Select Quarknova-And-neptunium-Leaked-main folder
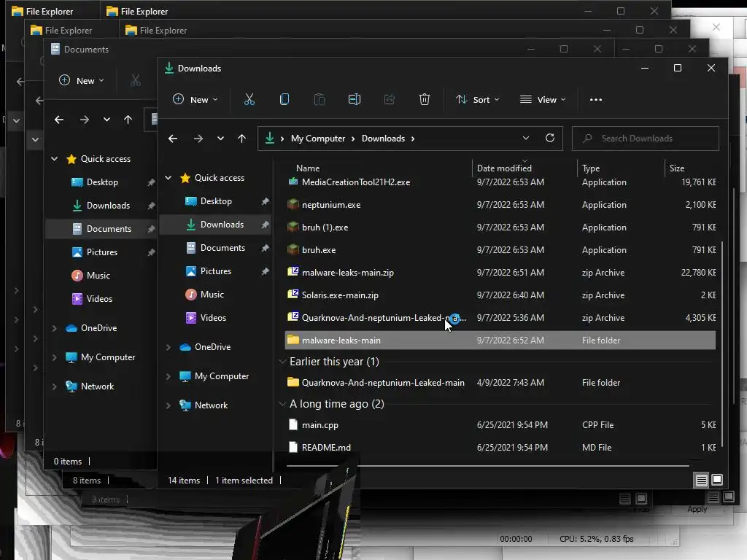 click(x=383, y=382)
